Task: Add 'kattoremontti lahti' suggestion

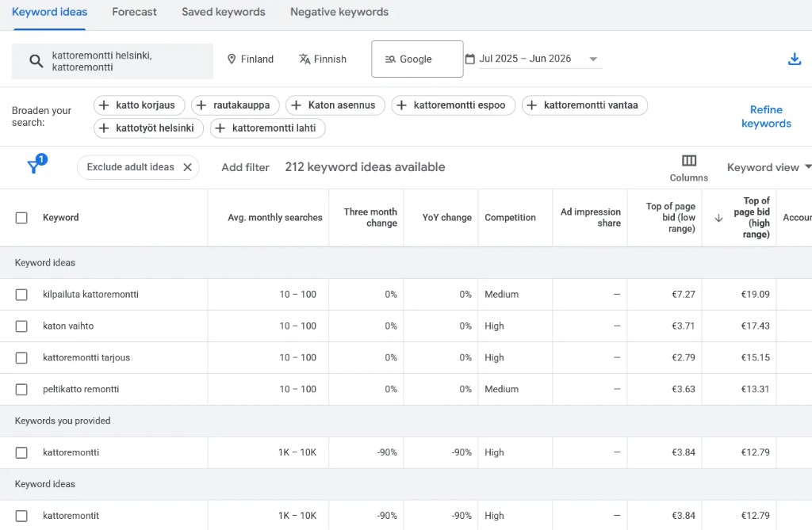Action: [x=268, y=128]
